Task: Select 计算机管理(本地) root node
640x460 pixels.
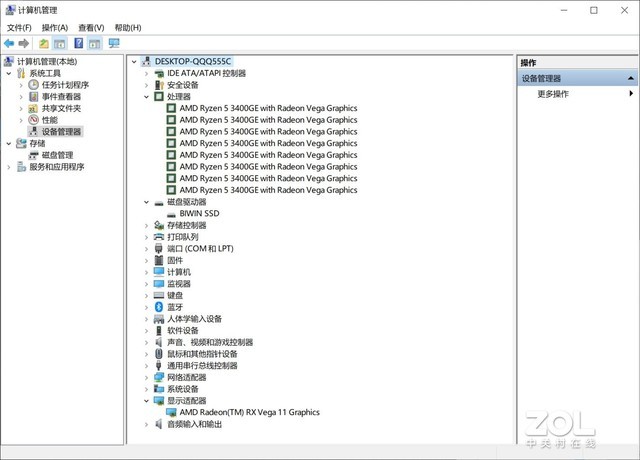Action: [x=47, y=62]
